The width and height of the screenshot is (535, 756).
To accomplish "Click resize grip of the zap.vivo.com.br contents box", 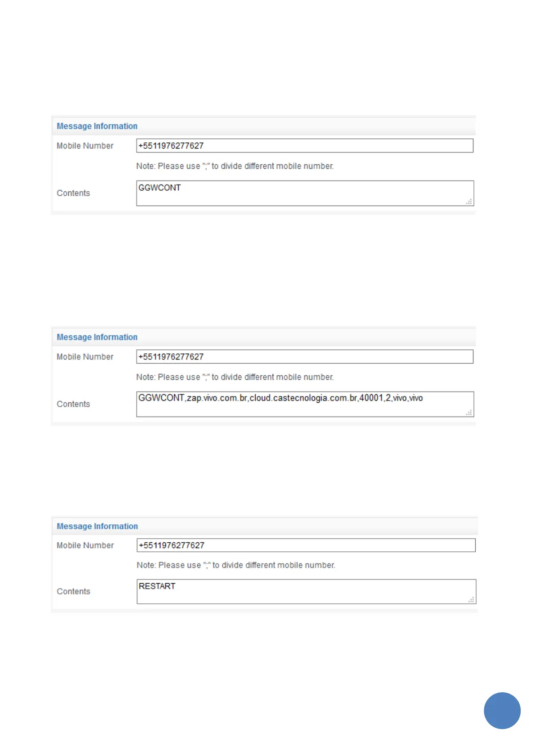I will coord(469,413).
